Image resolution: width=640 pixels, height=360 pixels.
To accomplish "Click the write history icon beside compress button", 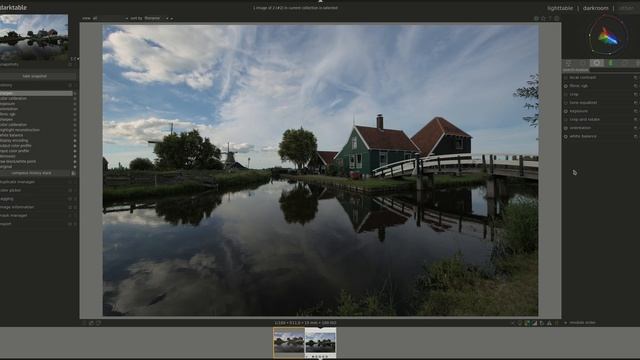I will pos(73,173).
